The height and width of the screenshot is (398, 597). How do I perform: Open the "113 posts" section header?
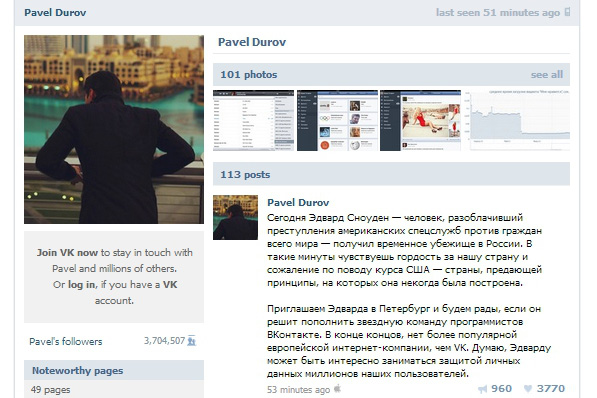(x=245, y=174)
